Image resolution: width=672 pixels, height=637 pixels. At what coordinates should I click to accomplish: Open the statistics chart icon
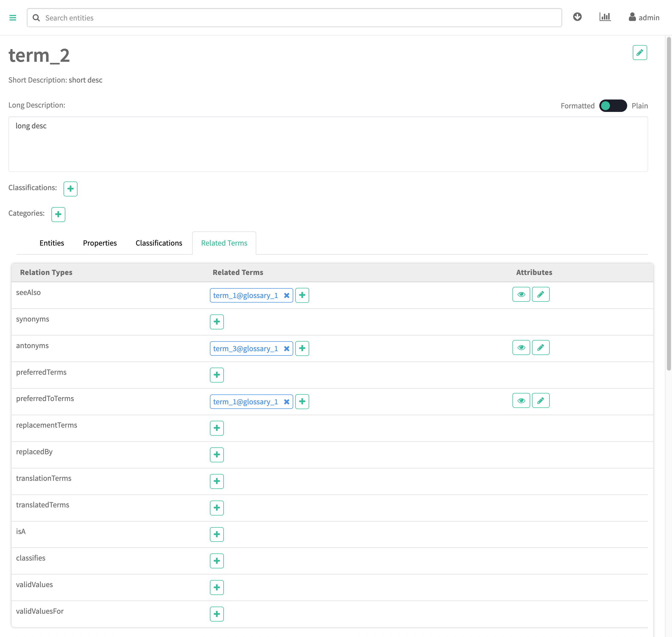pyautogui.click(x=605, y=17)
